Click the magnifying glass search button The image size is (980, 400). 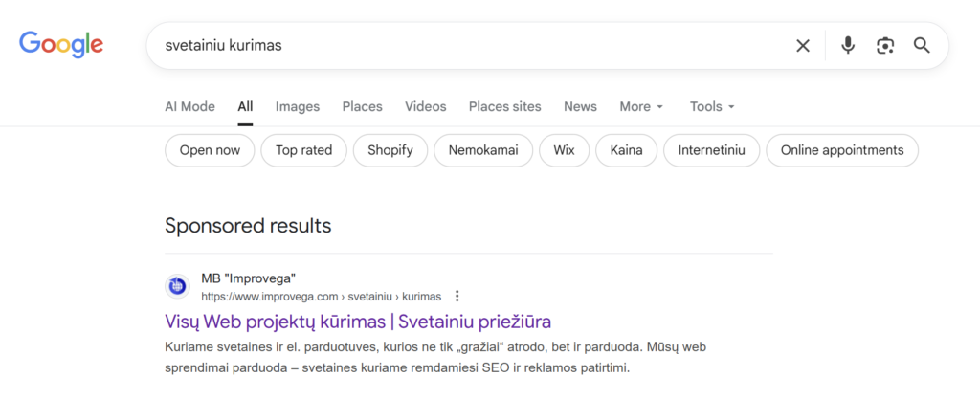coord(922,45)
